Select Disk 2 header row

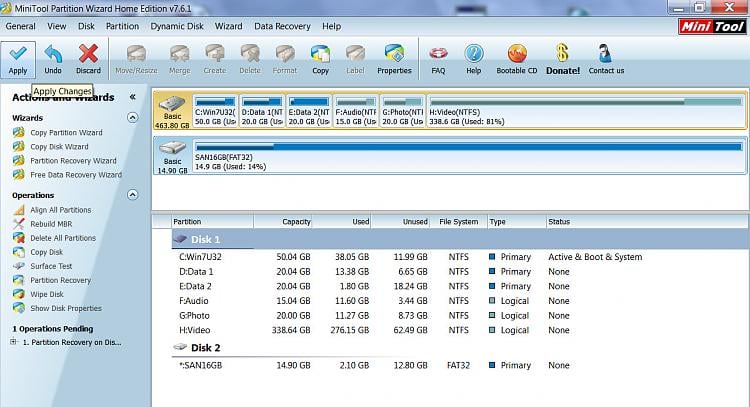pos(460,348)
